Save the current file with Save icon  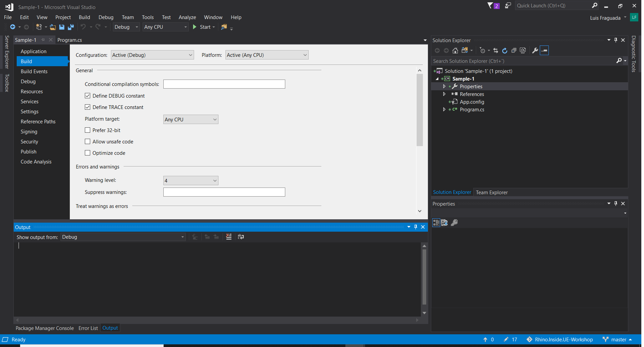tap(62, 27)
